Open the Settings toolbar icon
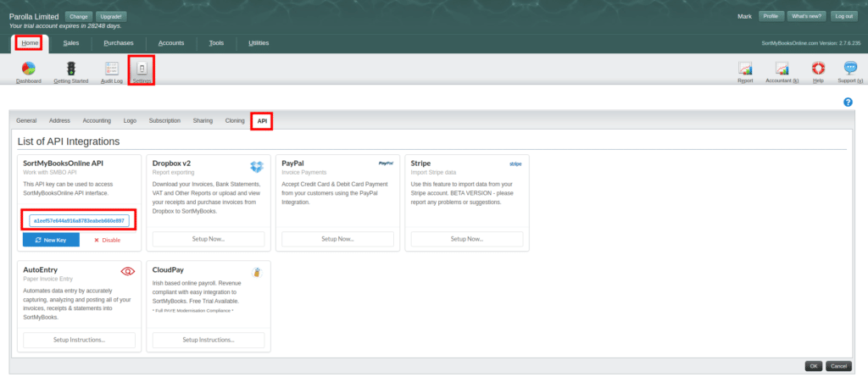This screenshot has width=868, height=377. click(142, 69)
